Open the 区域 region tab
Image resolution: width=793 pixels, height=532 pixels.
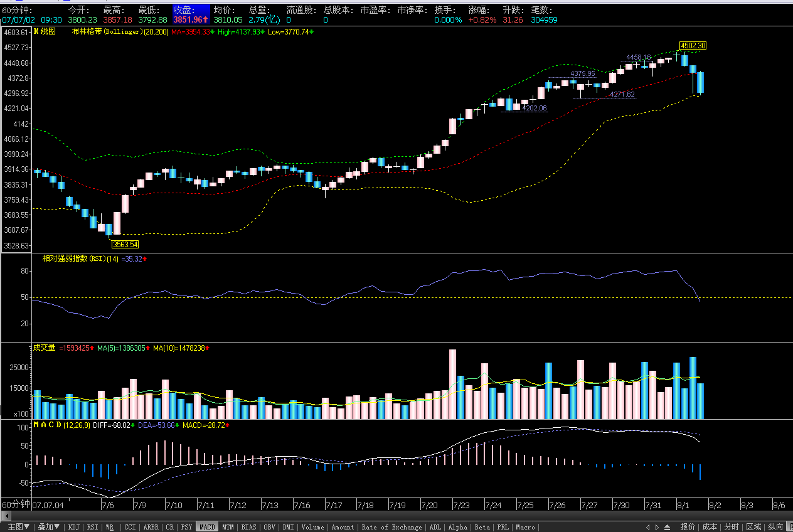tap(753, 528)
